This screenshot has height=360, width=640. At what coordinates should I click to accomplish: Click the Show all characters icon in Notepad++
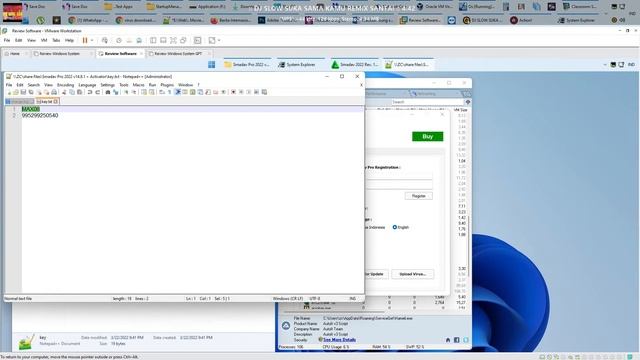click(x=169, y=92)
